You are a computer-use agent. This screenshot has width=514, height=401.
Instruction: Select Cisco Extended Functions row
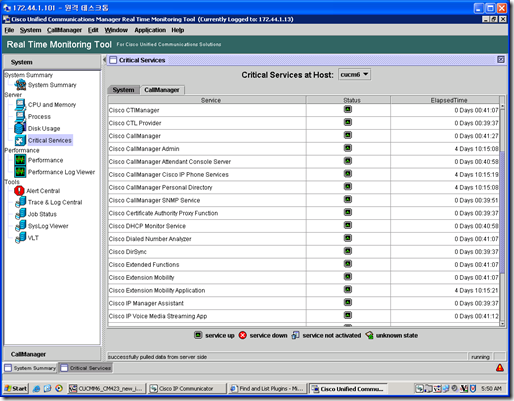click(x=303, y=265)
